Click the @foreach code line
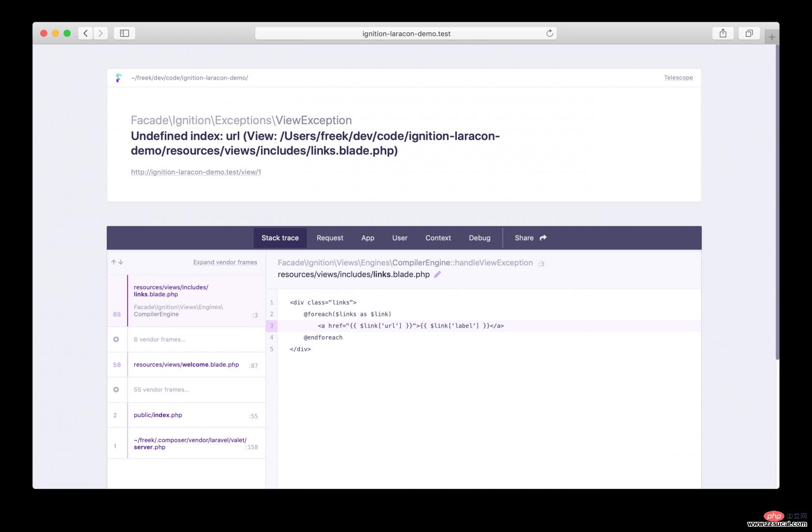 348,314
